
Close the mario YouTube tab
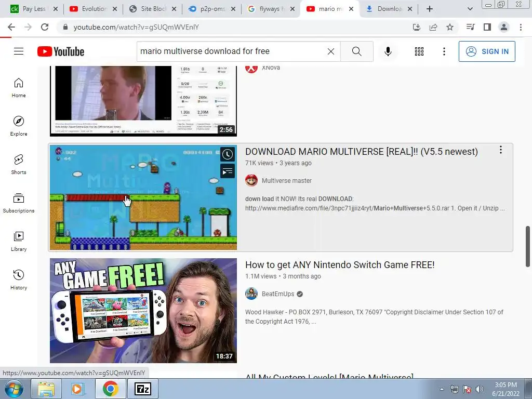pos(351,9)
